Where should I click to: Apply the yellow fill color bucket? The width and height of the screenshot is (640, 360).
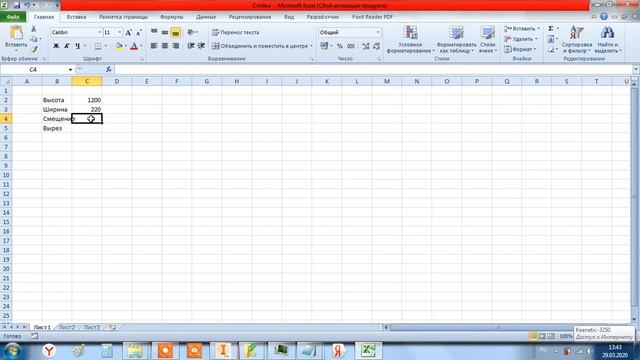point(118,46)
